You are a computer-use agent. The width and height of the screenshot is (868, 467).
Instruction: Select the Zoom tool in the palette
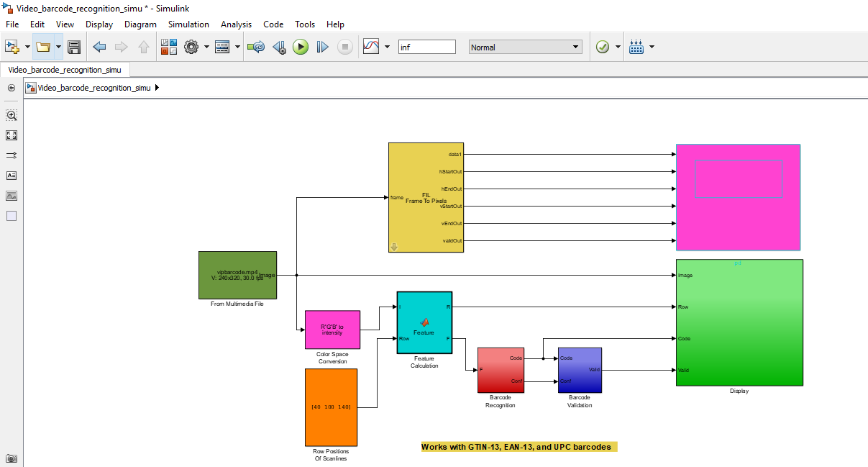point(12,115)
